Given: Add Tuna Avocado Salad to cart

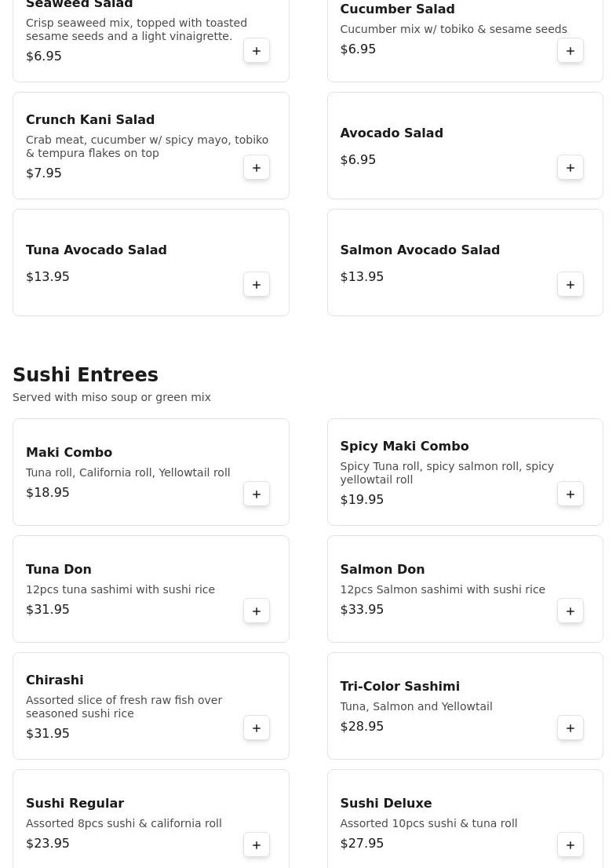Looking at the screenshot, I should coord(257,285).
